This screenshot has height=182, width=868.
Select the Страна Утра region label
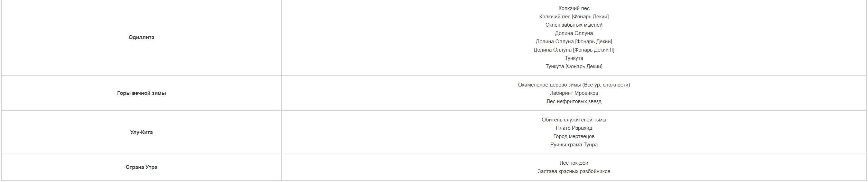[141, 167]
